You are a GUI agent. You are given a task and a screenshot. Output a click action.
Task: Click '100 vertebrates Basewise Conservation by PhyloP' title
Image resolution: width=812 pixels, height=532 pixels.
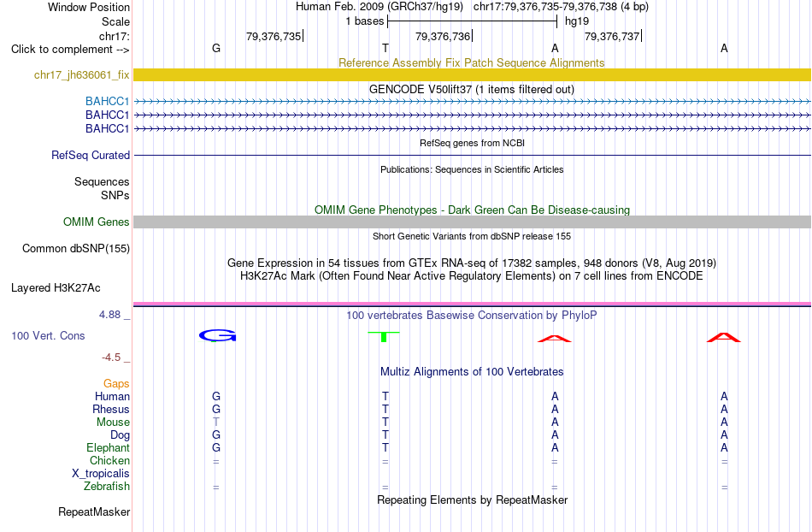point(471,315)
